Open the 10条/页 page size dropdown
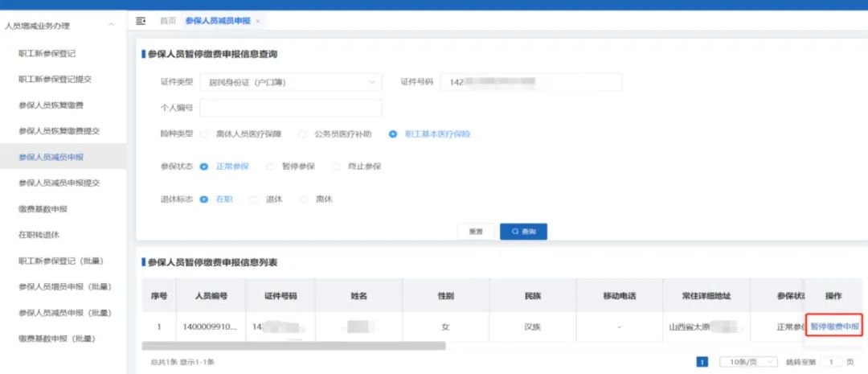This screenshot has width=868, height=374. pyautogui.click(x=747, y=362)
